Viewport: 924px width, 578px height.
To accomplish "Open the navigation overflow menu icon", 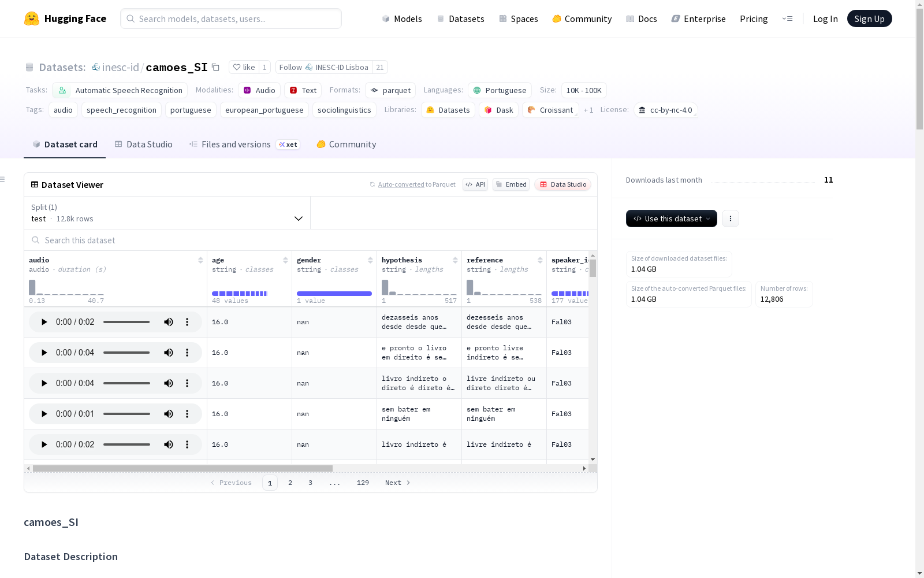I will [787, 18].
